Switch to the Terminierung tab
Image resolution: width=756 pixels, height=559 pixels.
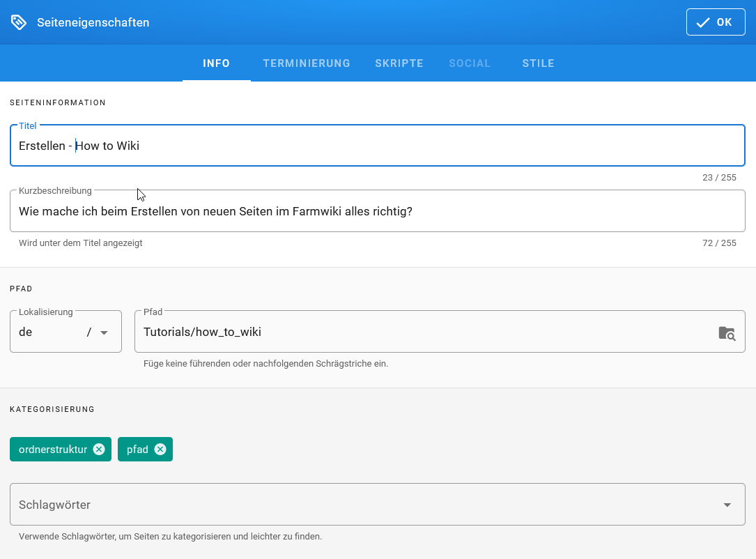tap(306, 63)
